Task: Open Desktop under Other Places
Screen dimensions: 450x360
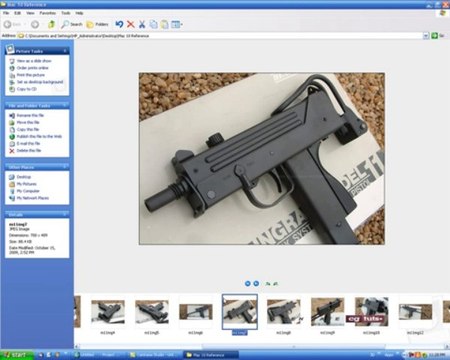Action: 20,177
